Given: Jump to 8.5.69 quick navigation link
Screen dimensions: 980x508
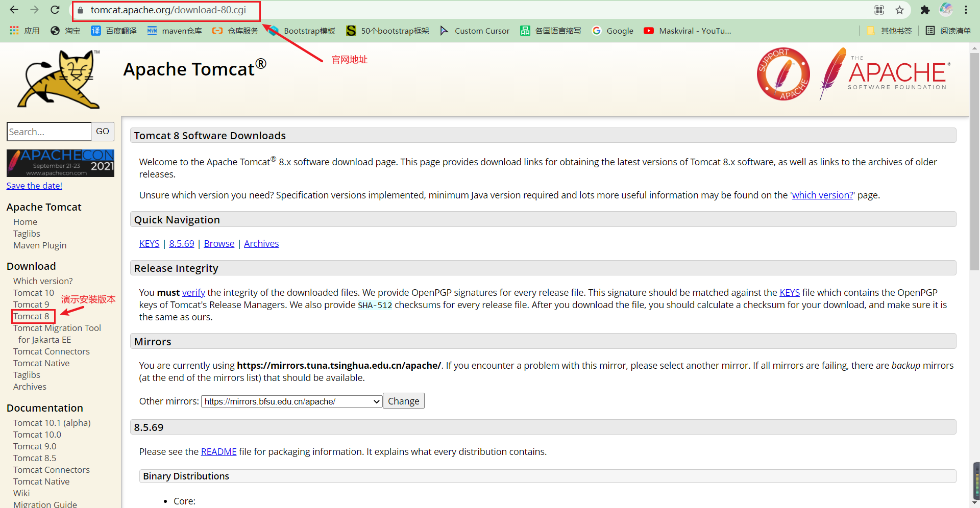Looking at the screenshot, I should [x=182, y=244].
